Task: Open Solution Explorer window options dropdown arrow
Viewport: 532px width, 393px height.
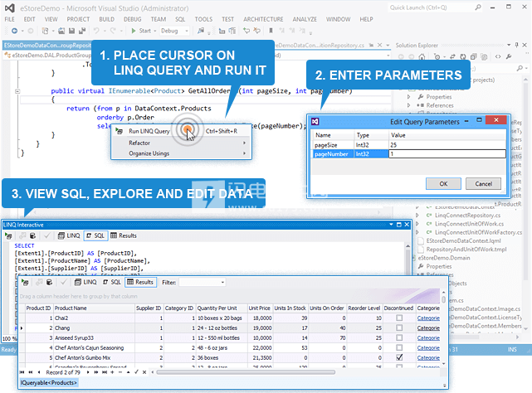Action: (x=509, y=45)
